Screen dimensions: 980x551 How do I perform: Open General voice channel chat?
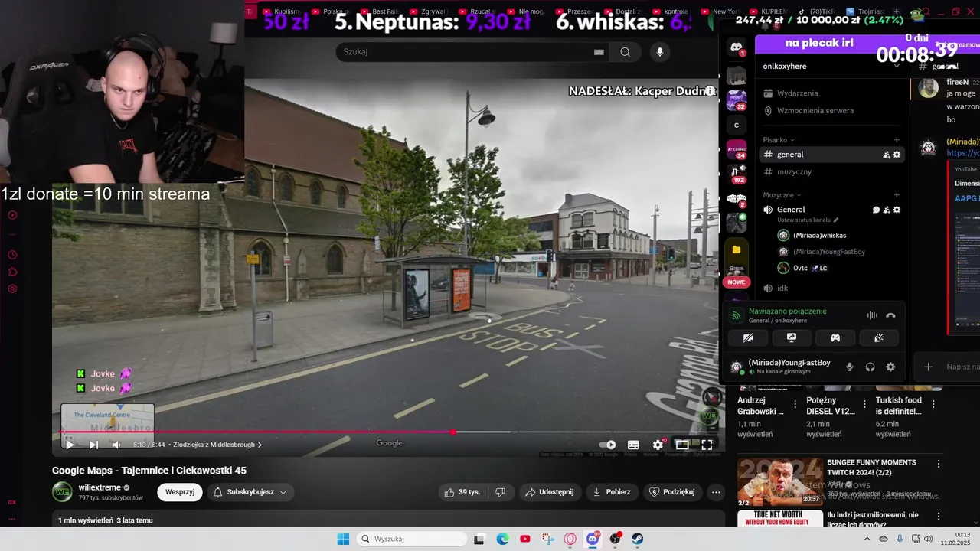coord(876,210)
